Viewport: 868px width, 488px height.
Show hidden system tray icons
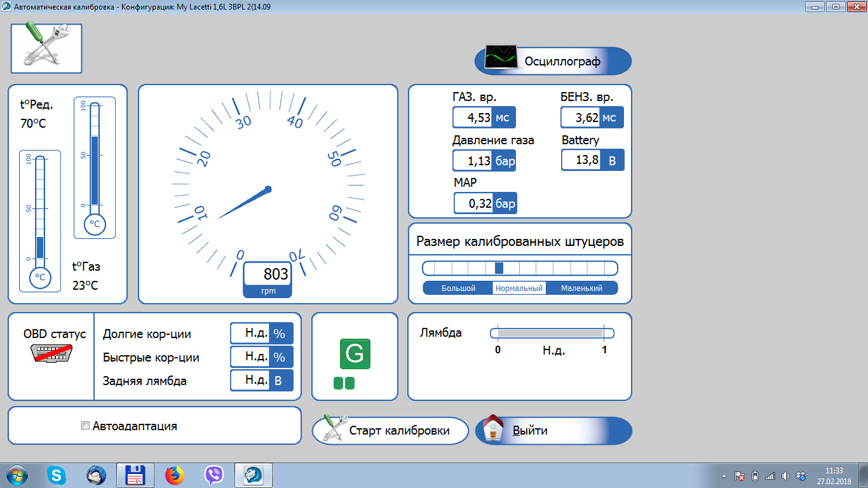[x=725, y=476]
